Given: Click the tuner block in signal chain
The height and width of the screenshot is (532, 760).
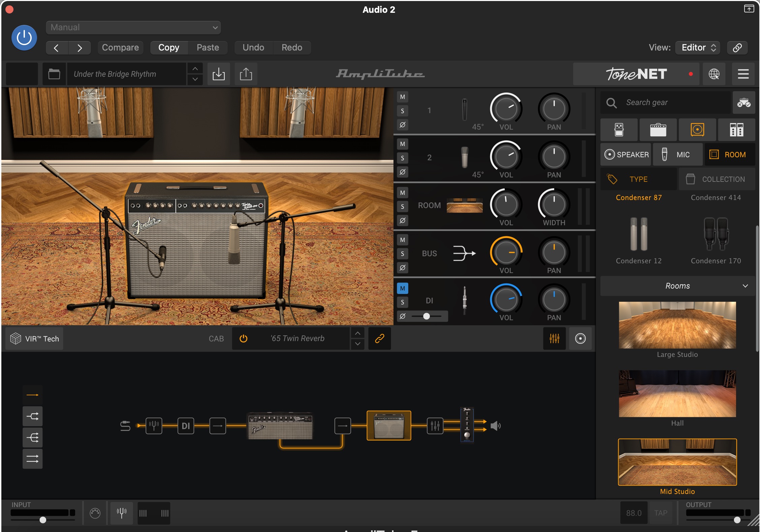Looking at the screenshot, I should click(154, 426).
